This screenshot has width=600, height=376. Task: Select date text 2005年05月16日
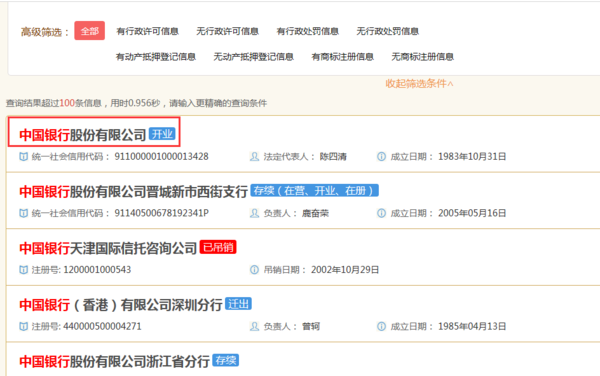(472, 213)
